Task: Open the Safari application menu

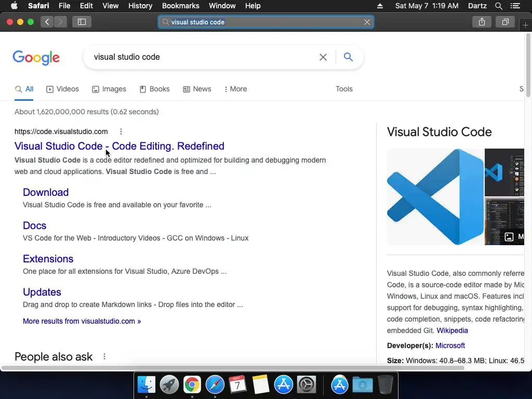Action: (x=38, y=6)
